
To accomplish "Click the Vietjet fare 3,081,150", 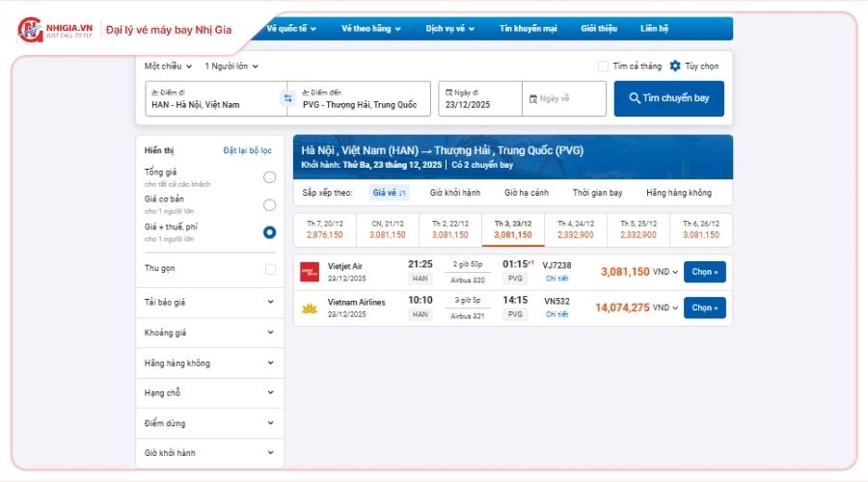I will coord(625,272).
